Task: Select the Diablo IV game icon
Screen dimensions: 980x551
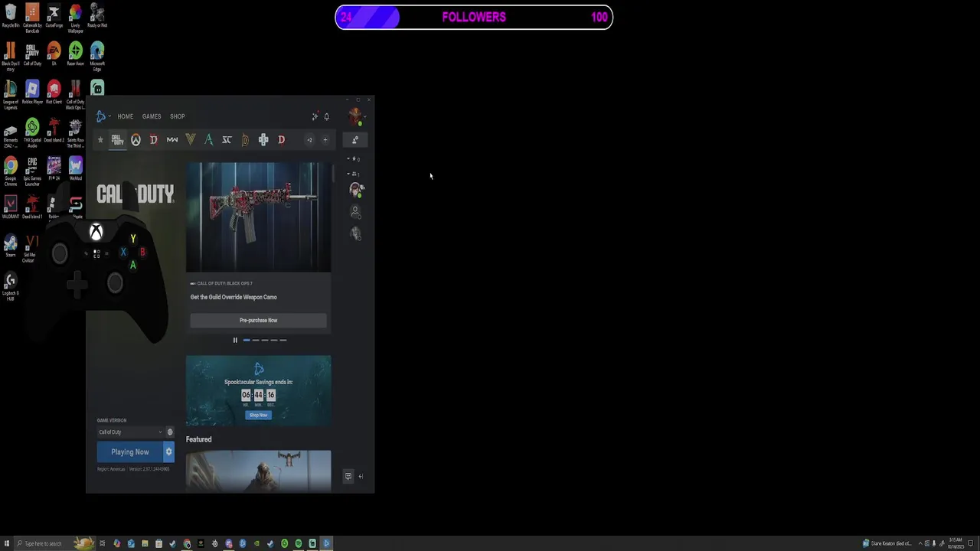Action: tap(154, 140)
